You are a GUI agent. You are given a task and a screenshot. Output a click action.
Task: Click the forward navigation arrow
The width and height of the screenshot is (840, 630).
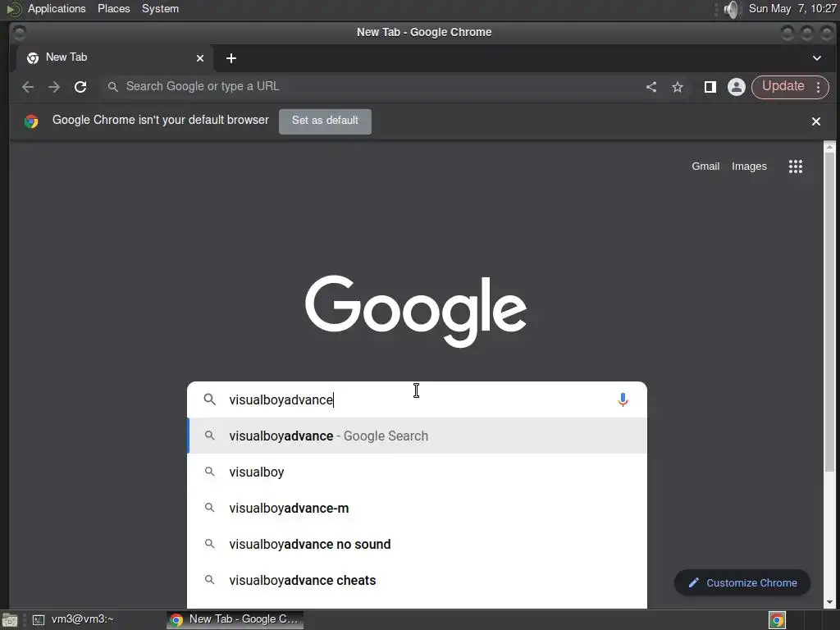coord(54,87)
